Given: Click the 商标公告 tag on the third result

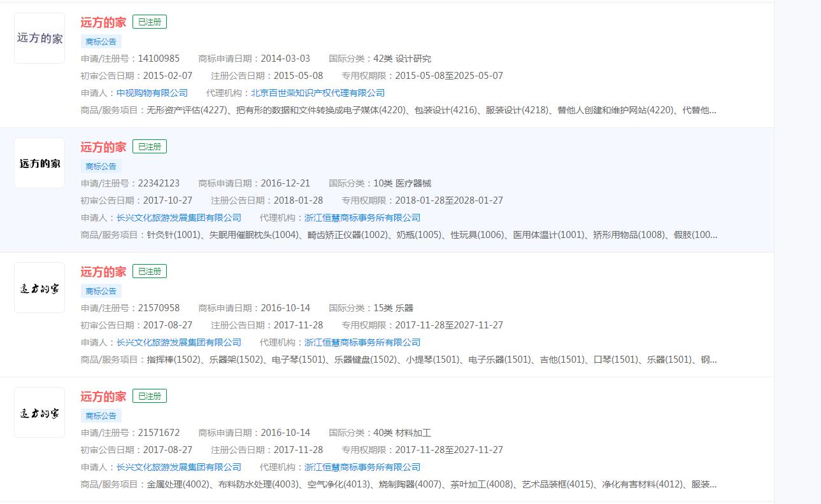Looking at the screenshot, I should click(x=100, y=291).
